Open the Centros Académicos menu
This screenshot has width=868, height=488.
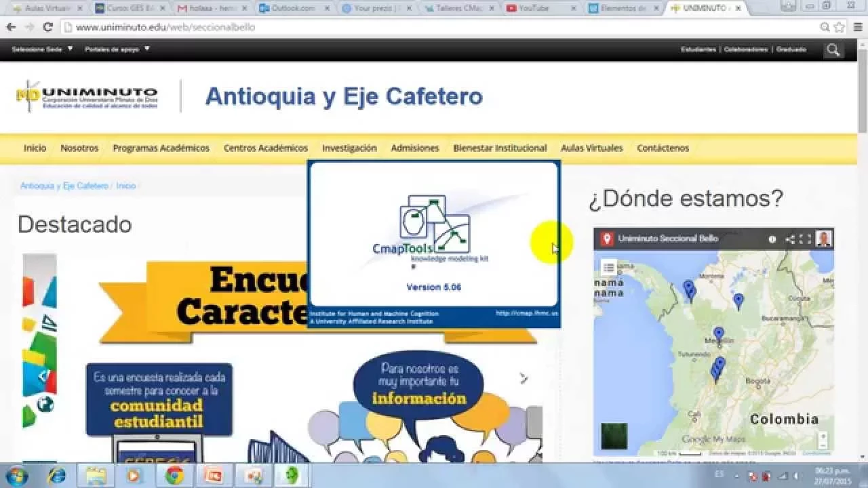pyautogui.click(x=266, y=148)
